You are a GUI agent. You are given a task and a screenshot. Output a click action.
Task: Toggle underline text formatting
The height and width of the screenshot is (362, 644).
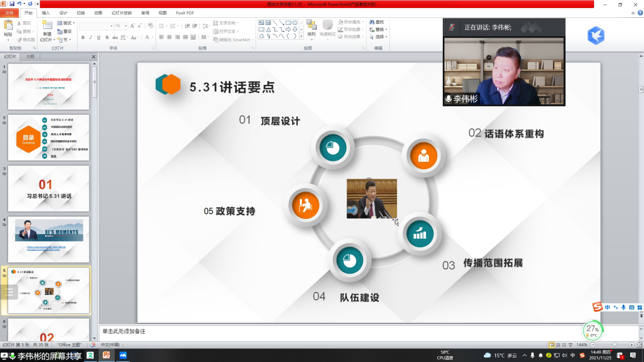click(99, 38)
